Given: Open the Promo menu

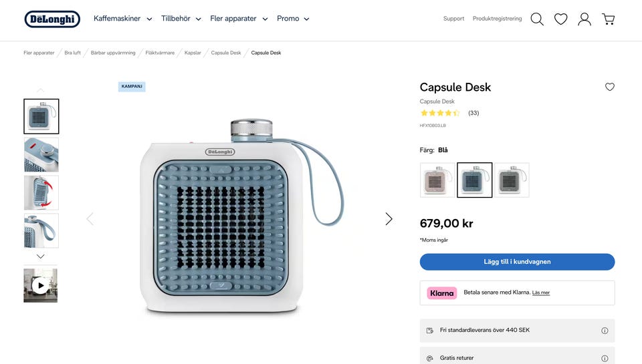Looking at the screenshot, I should (293, 19).
